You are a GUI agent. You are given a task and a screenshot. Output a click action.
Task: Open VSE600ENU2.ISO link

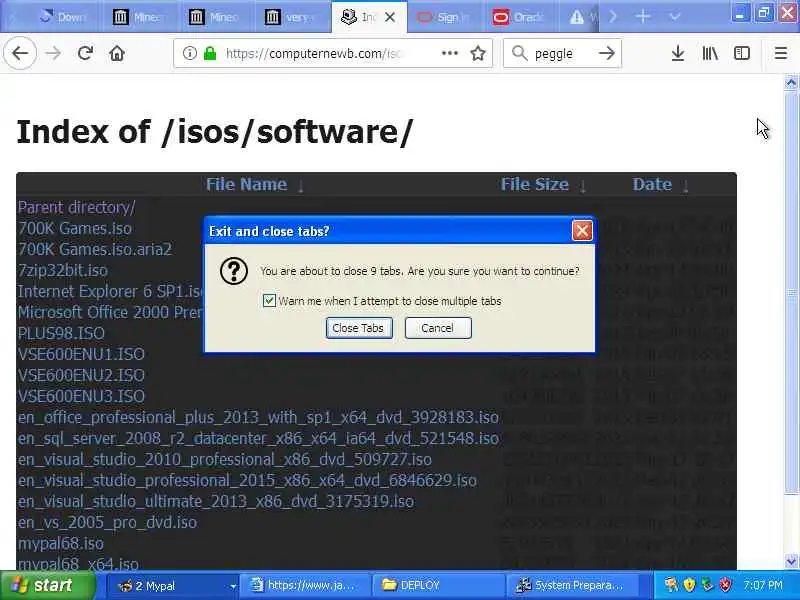81,375
